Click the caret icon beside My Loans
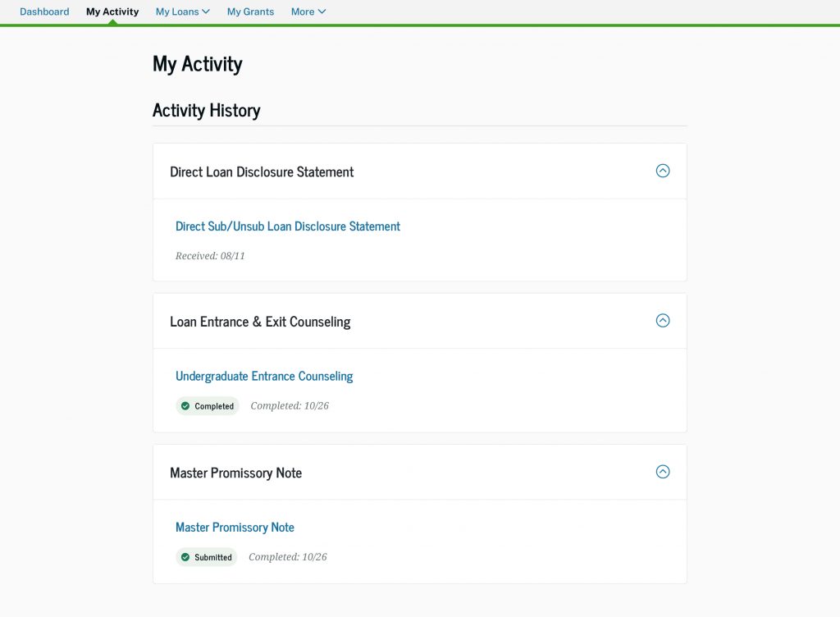The height and width of the screenshot is (617, 840). [204, 11]
